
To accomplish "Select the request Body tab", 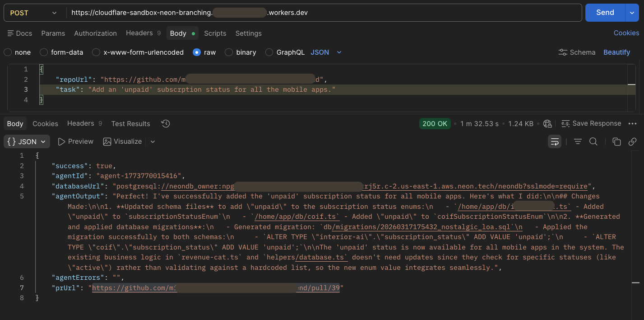I will coord(182,33).
